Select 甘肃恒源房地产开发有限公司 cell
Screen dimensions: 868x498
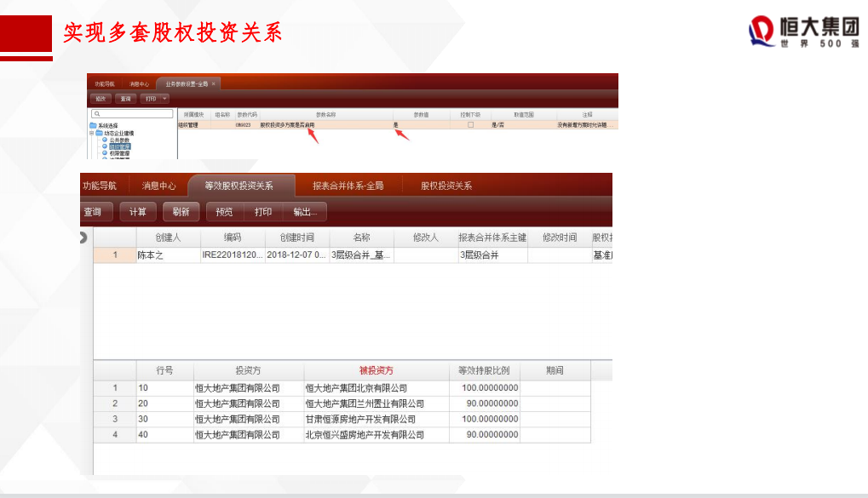pyautogui.click(x=377, y=420)
